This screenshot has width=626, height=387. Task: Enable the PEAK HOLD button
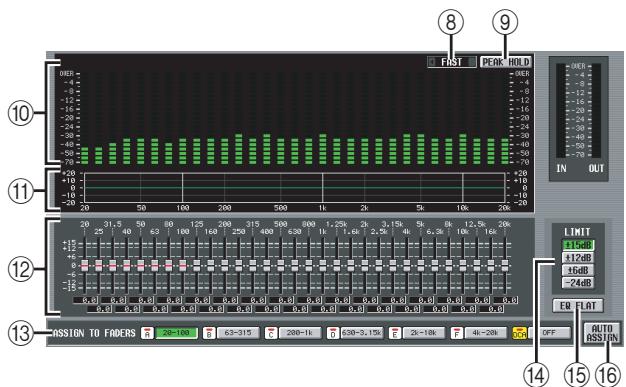pyautogui.click(x=506, y=62)
